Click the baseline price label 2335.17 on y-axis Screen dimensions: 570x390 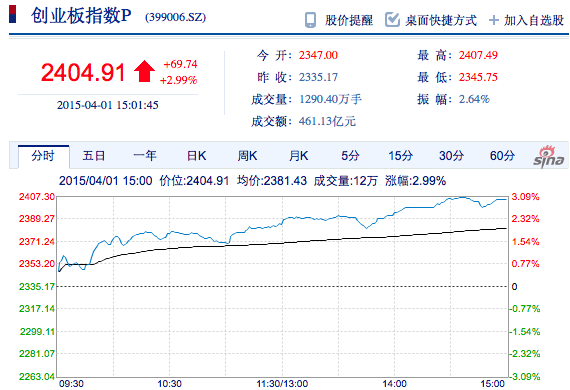[x=37, y=287]
